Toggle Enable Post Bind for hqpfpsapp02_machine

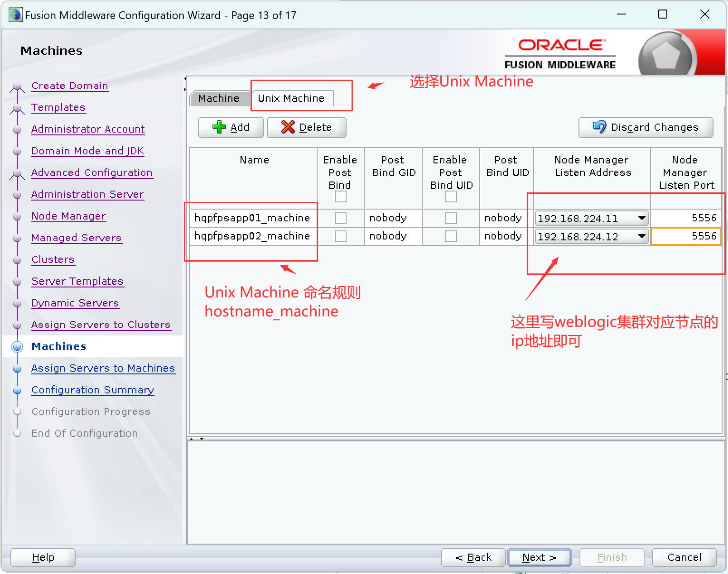click(x=341, y=236)
